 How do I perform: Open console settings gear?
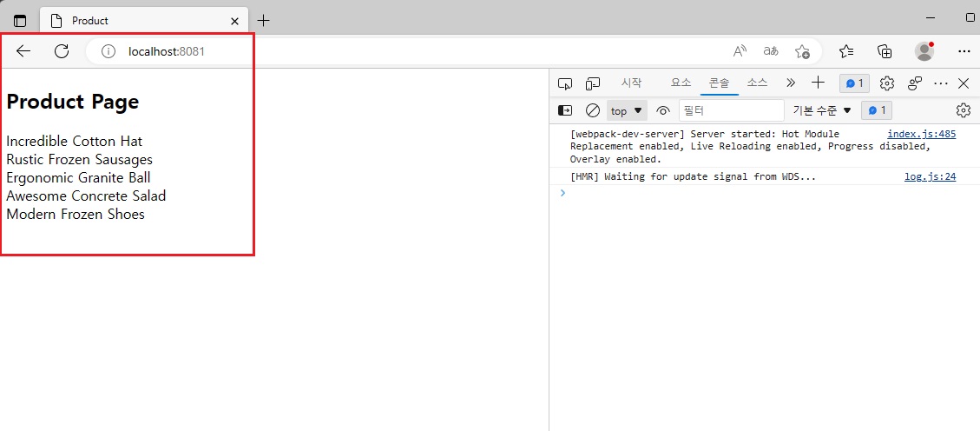click(964, 110)
